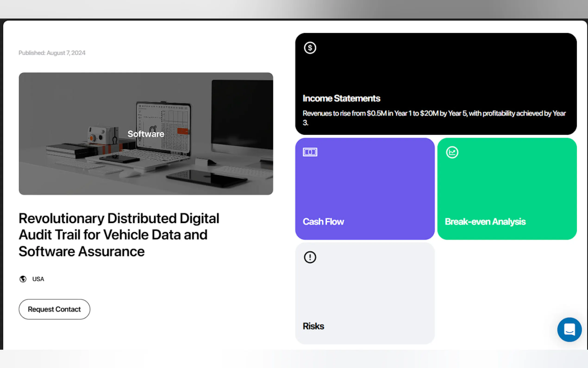This screenshot has height=368, width=588.
Task: Click the revenues description text in Income Statements
Action: 434,113
